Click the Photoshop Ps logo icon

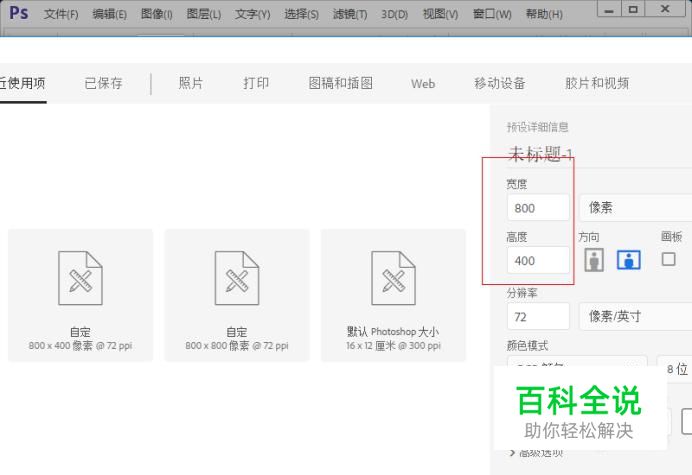click(19, 13)
